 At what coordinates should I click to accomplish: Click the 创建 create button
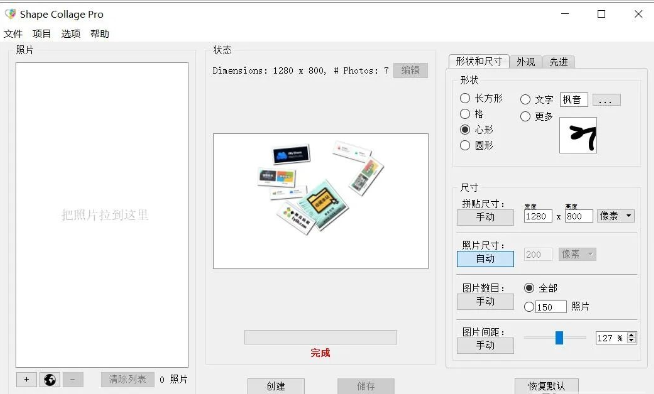point(276,386)
